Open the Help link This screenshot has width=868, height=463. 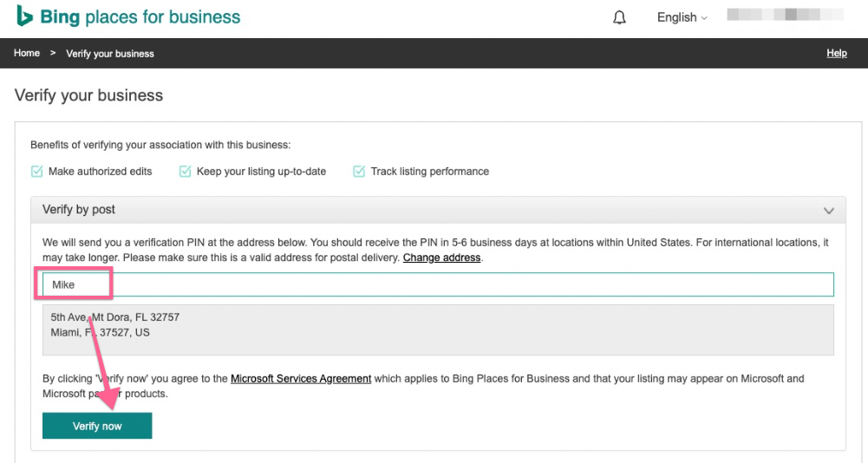click(836, 53)
